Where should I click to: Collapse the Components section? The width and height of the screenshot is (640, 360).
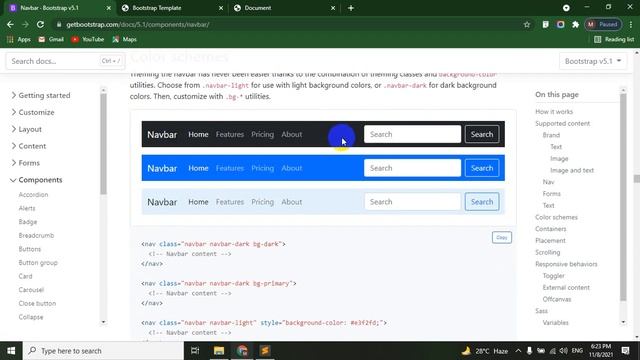click(37, 180)
